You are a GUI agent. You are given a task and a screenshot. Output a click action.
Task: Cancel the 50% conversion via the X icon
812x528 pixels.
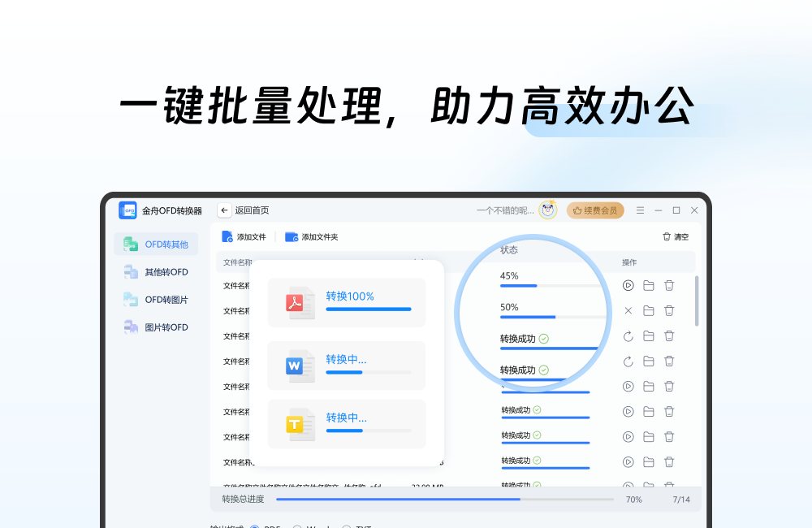pos(627,310)
